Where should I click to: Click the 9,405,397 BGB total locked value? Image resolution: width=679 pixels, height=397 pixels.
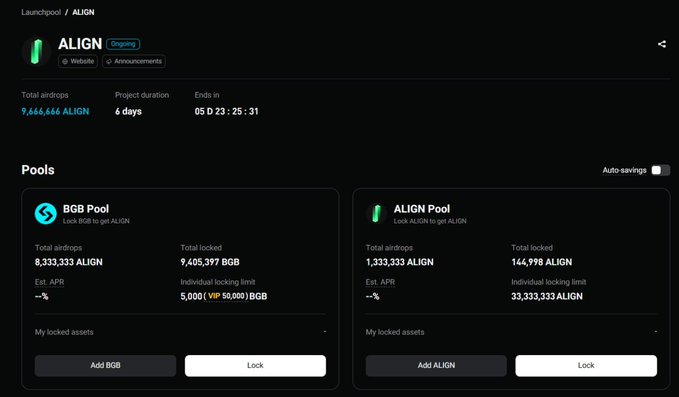210,262
